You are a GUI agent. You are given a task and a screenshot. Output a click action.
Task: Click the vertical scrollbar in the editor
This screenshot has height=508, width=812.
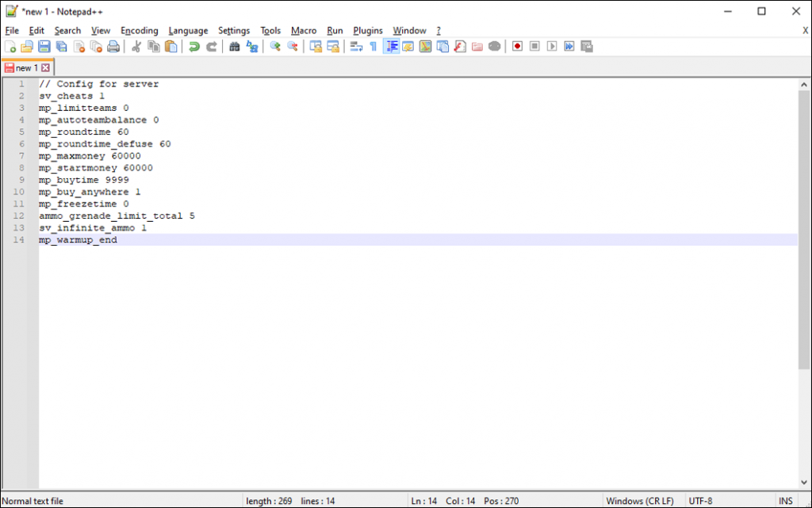[x=804, y=230]
